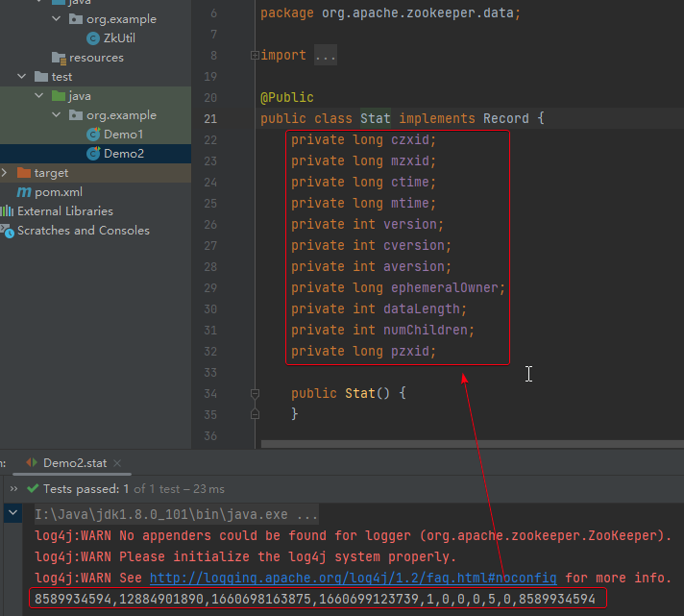The height and width of the screenshot is (616, 684).
Task: Select the ZkUtil class icon
Action: pyautogui.click(x=93, y=38)
